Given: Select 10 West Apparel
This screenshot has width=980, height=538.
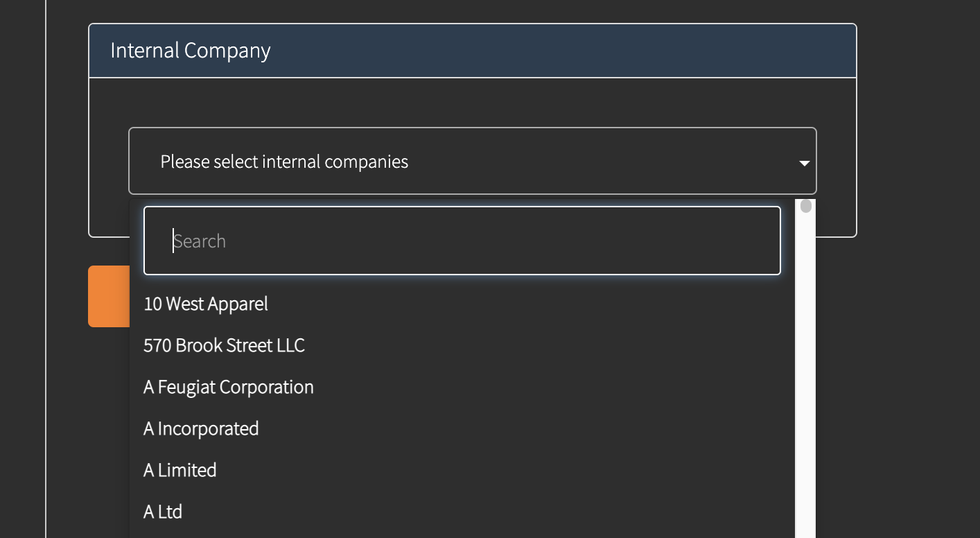Looking at the screenshot, I should (205, 304).
